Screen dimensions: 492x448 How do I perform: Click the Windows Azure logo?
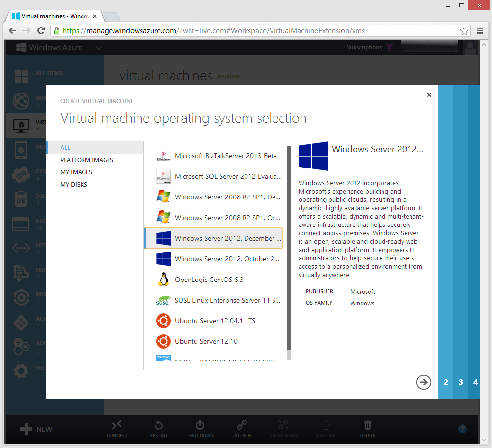(x=49, y=48)
